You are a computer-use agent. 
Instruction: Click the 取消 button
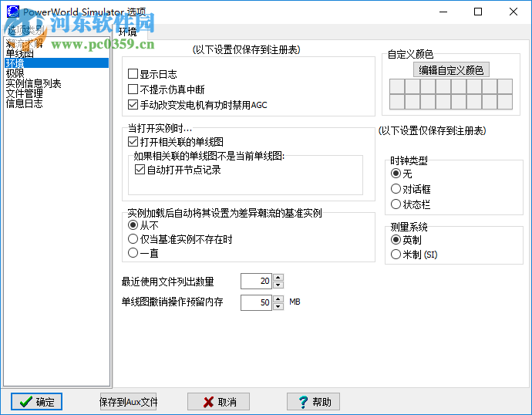pyautogui.click(x=218, y=402)
